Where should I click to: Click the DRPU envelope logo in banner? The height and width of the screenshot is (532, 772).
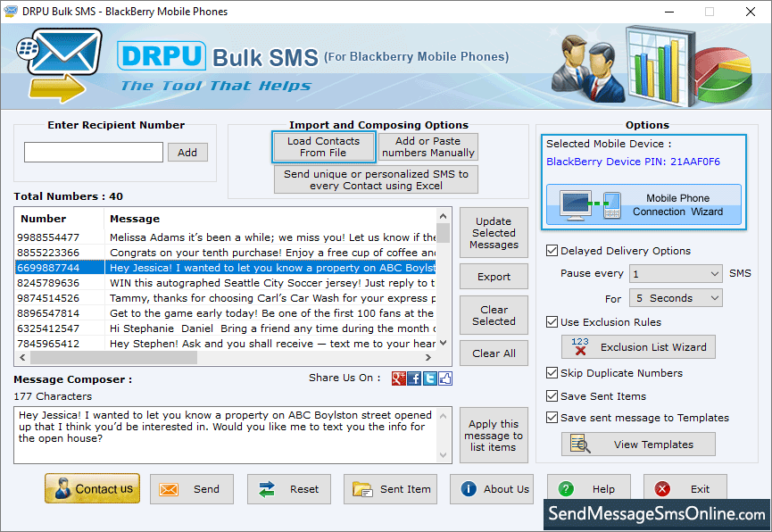pyautogui.click(x=60, y=65)
